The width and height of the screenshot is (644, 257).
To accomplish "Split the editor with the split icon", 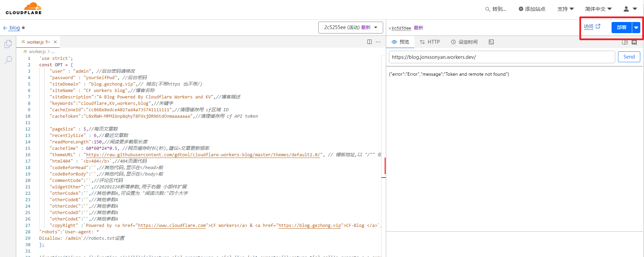I will [x=369, y=42].
